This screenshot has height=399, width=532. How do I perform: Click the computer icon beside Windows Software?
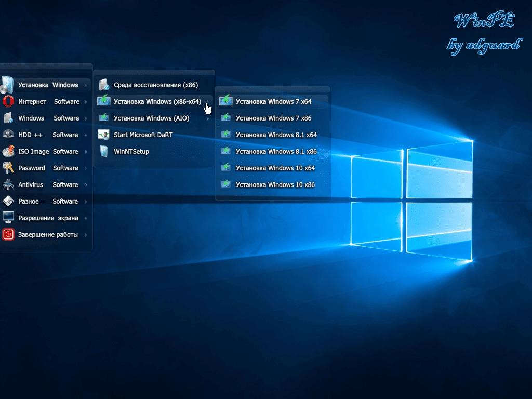click(x=8, y=118)
